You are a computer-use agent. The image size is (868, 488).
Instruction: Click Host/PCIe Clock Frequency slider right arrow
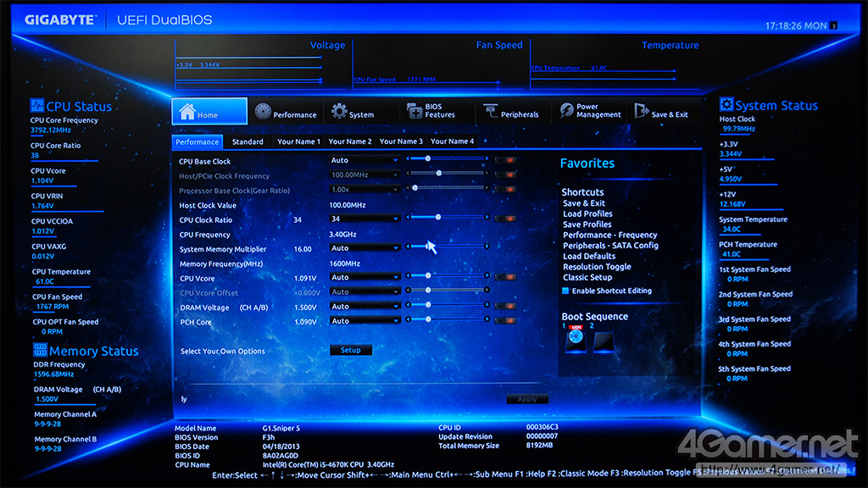487,173
